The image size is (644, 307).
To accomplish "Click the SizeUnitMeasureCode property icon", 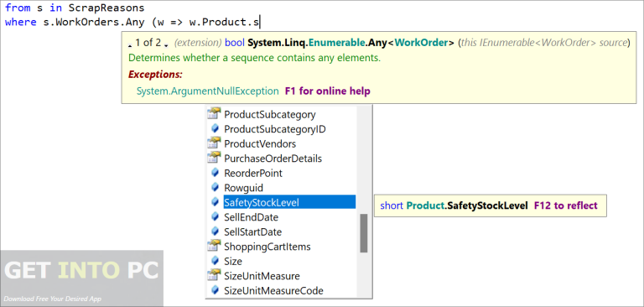I will 215,290.
